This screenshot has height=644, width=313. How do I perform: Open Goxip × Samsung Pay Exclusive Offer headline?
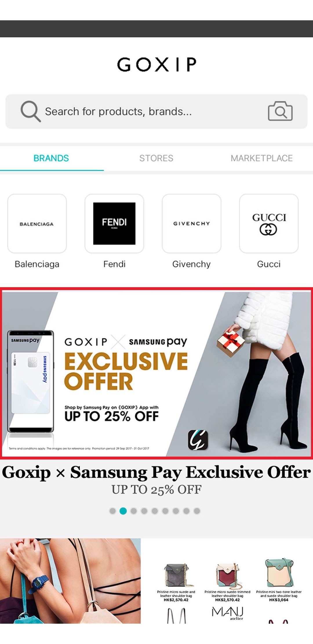(156, 472)
